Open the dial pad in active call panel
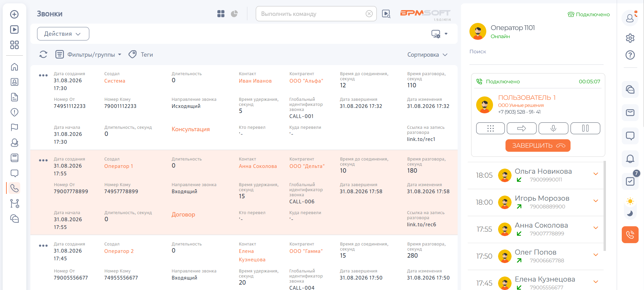Screen dimensions: 644x290 click(490, 128)
